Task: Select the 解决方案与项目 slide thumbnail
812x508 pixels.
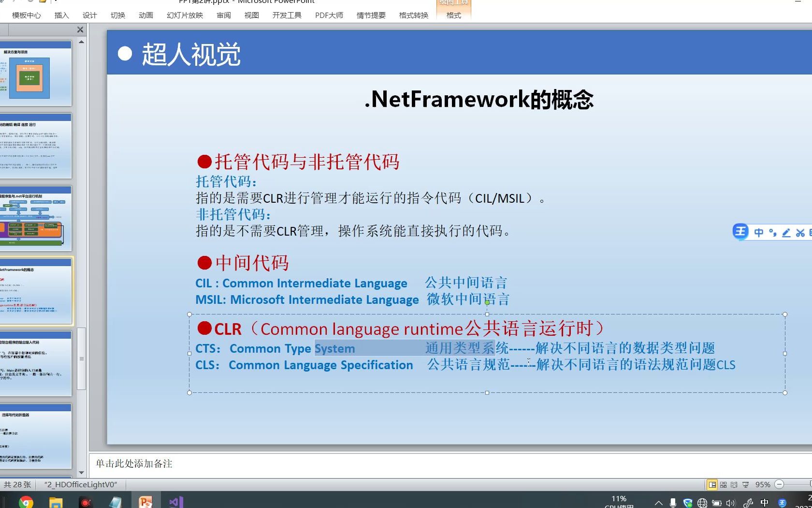Action: pos(35,74)
